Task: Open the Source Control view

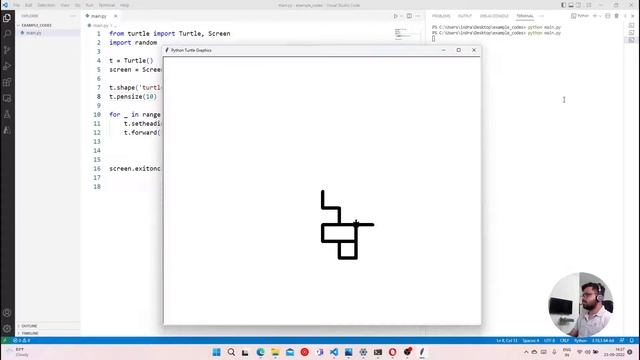Action: 7,50
